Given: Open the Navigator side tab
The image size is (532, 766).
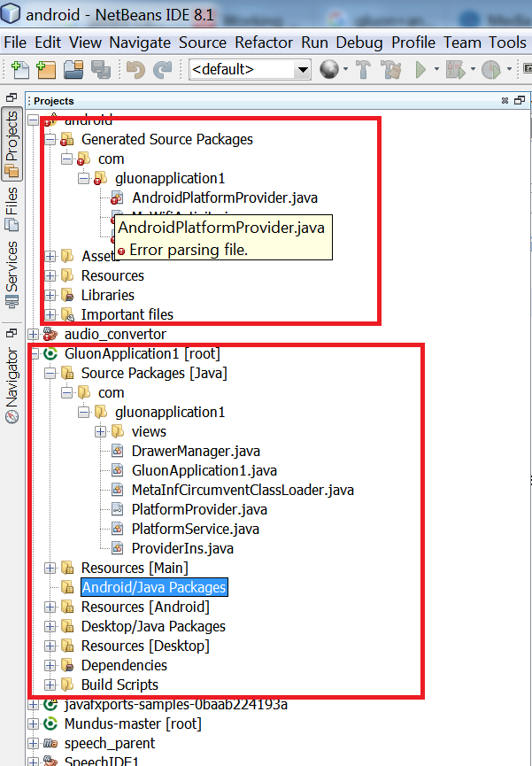Looking at the screenshot, I should click(12, 385).
